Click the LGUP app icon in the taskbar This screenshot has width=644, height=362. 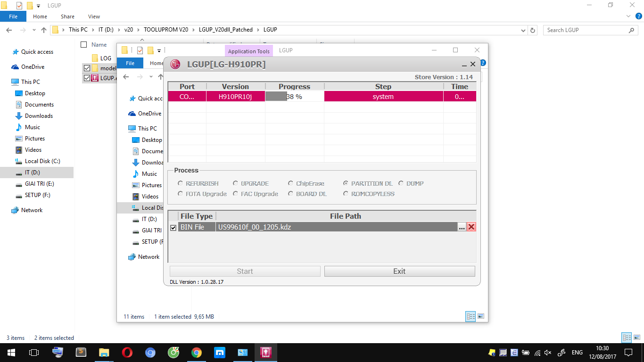(266, 353)
